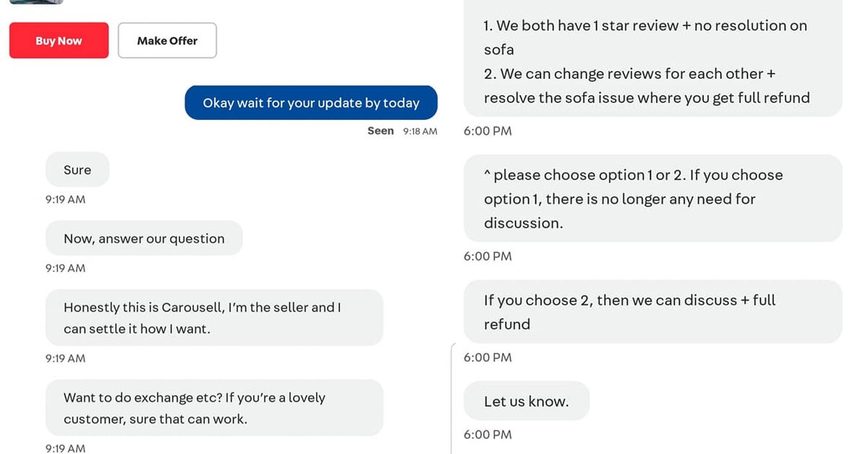Select the "please choose option 1 or 2" message

[652, 199]
